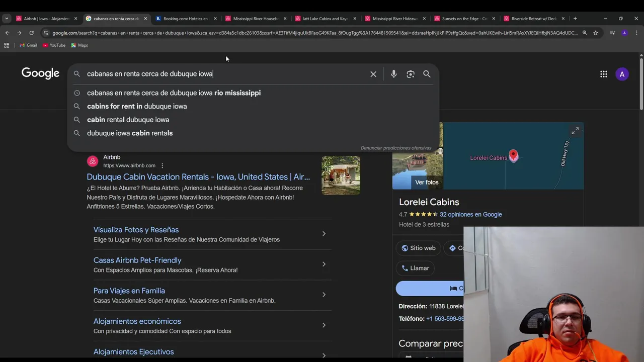Clear the search box with X icon

click(373, 74)
